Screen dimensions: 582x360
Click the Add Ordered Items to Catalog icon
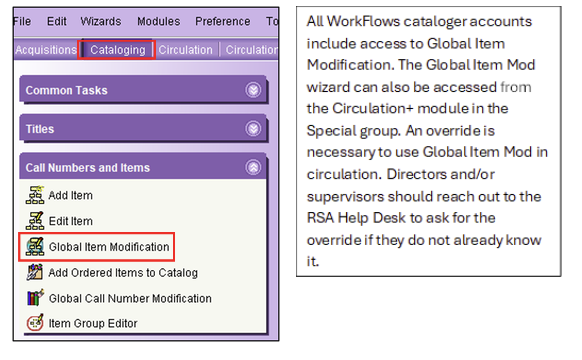coord(35,272)
